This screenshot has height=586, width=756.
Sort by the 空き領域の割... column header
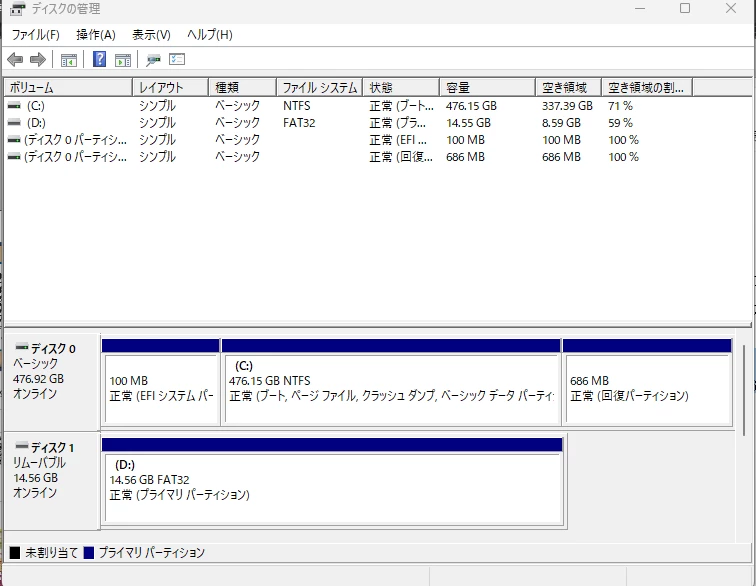pos(647,87)
